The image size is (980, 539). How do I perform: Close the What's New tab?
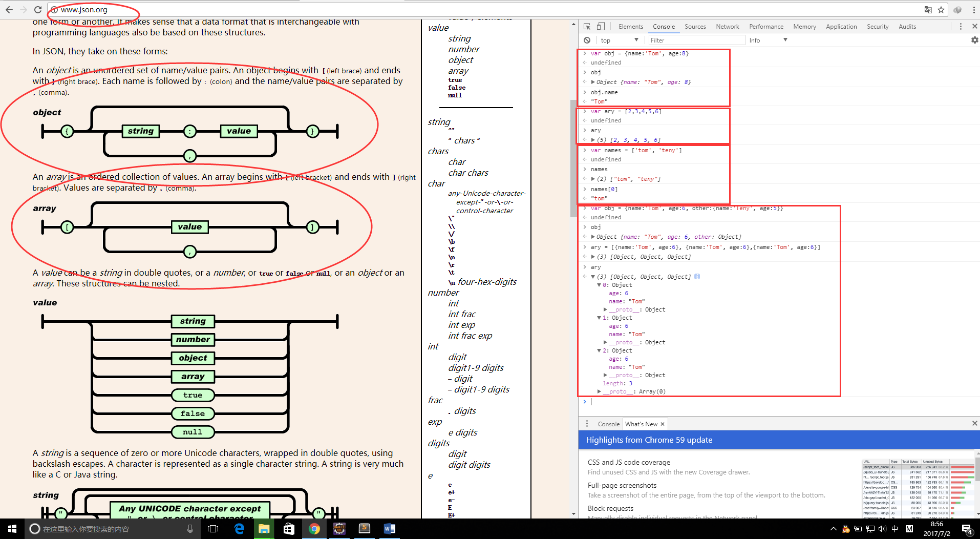[663, 424]
